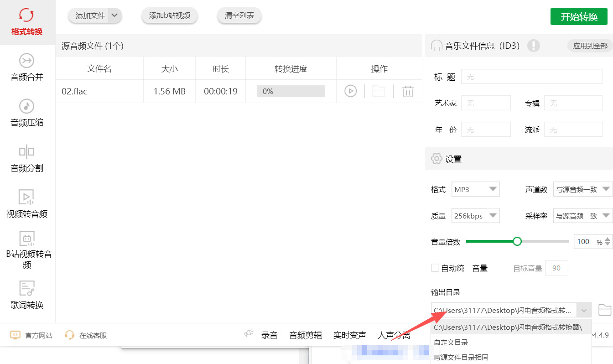613x364 pixels.
Task: Open the 实时变声 tool
Action: pos(350,335)
